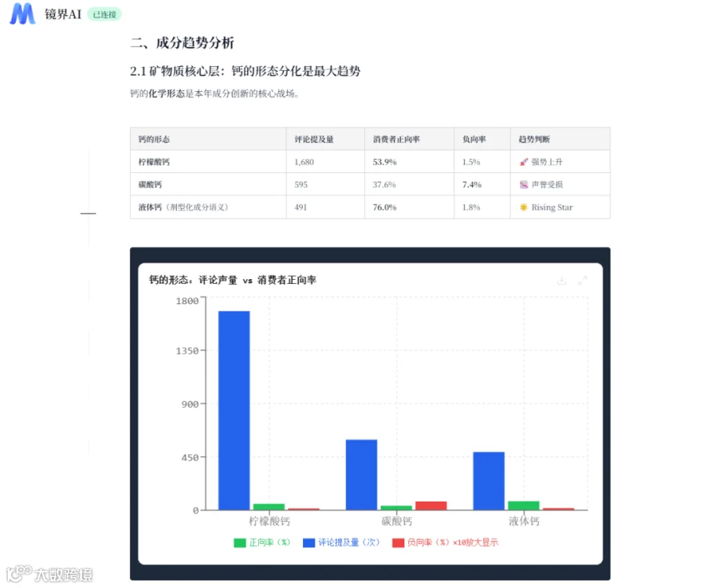
Task: Click the blue 柠檬酸钙 bar in chart
Action: pos(234,410)
